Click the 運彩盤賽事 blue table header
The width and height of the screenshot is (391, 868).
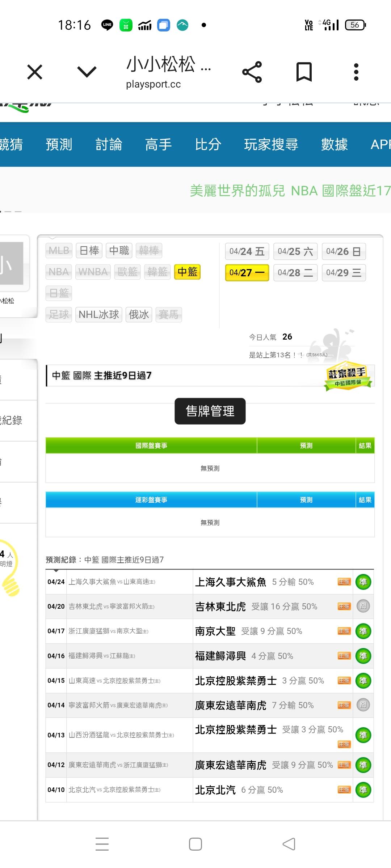click(151, 500)
